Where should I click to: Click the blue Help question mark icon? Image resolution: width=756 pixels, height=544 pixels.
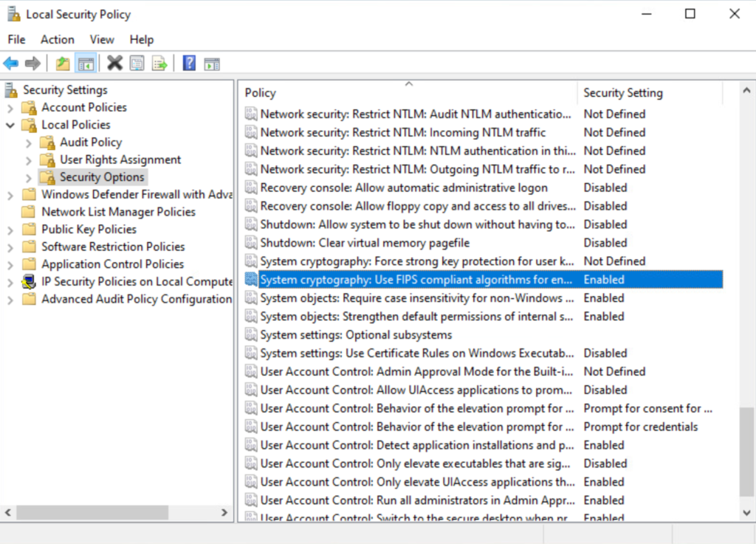click(189, 63)
